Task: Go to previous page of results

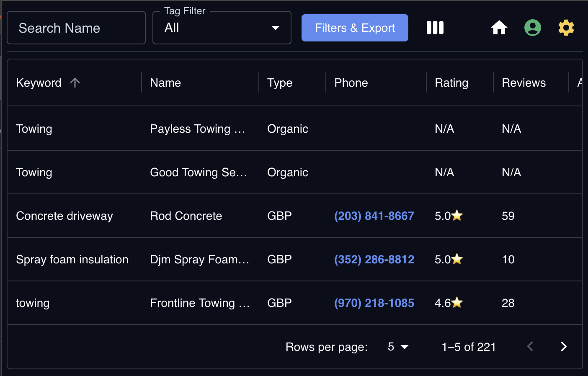Action: (530, 347)
